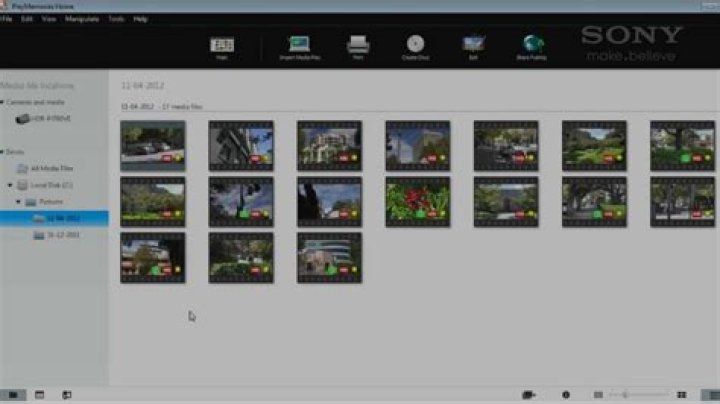Click the large thumbnails icon right of slider
720x404 pixels.
pyautogui.click(x=682, y=395)
